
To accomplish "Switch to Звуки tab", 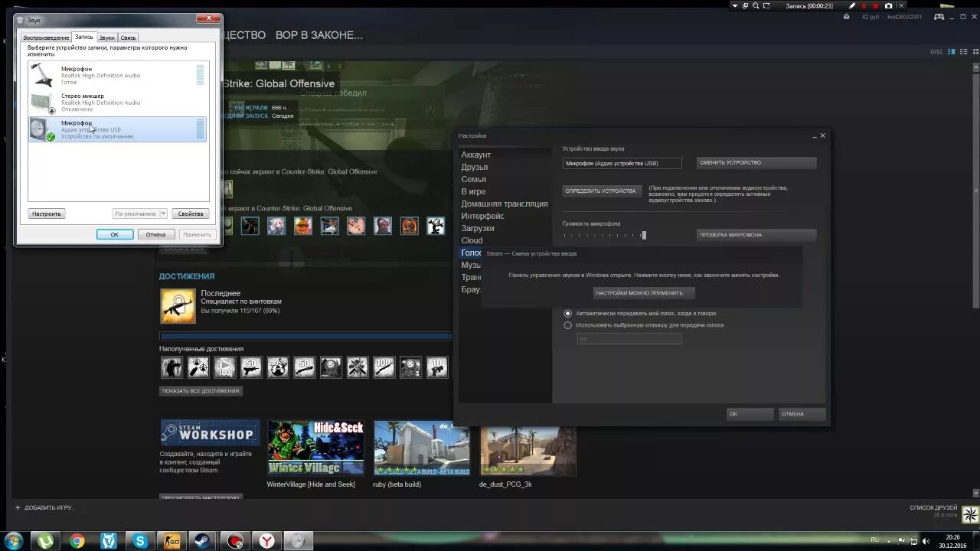I will [x=106, y=37].
